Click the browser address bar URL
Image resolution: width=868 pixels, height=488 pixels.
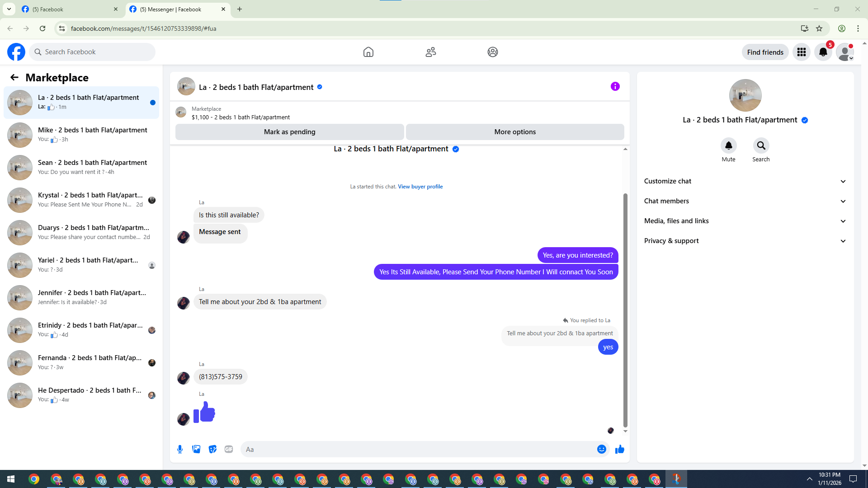tap(143, 28)
